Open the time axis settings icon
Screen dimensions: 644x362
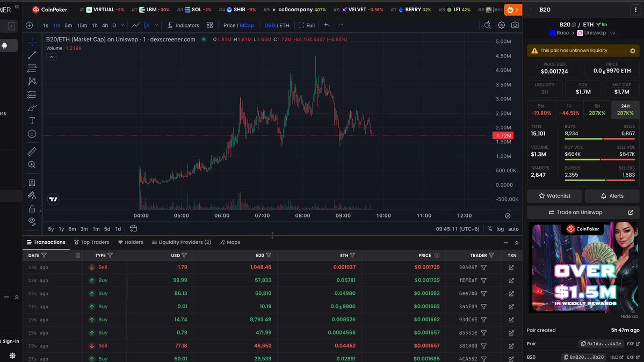click(508, 216)
